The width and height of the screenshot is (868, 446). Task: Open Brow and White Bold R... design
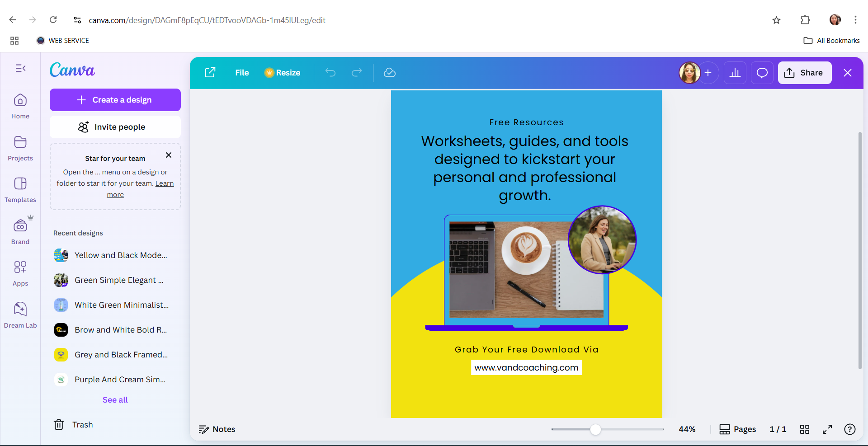(115, 330)
